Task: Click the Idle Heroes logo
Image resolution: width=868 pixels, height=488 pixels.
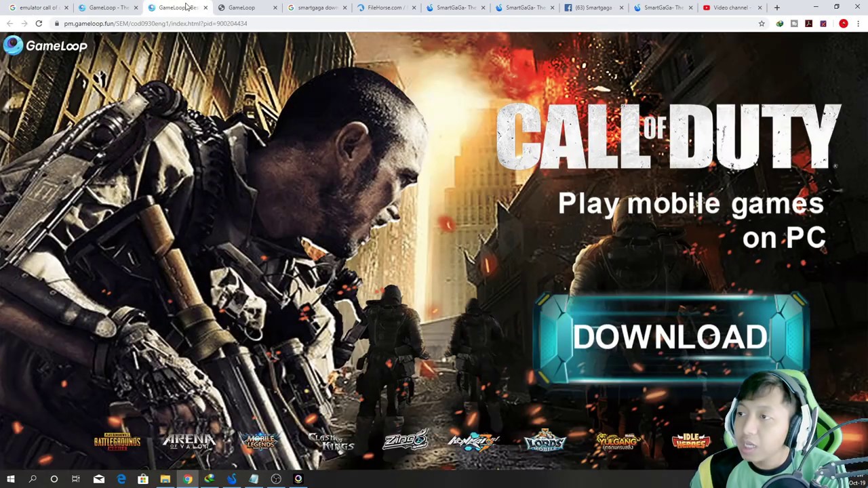Action: (690, 441)
